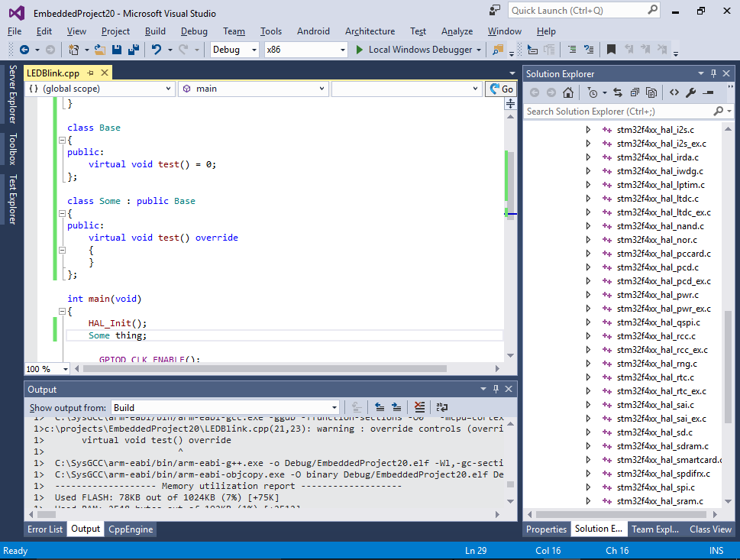Click the Search Solution Explorer field
Viewport: 740px width, 560px height.
[x=619, y=112]
